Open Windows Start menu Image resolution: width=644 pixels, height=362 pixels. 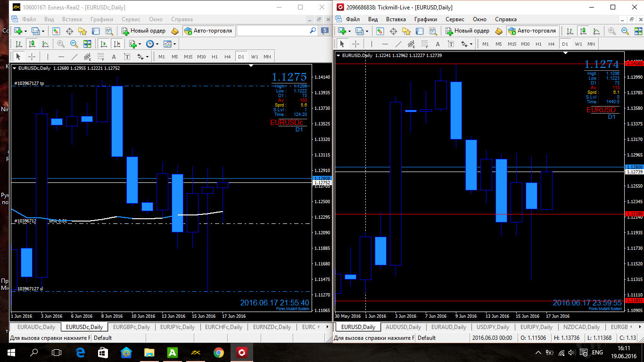pyautogui.click(x=11, y=352)
